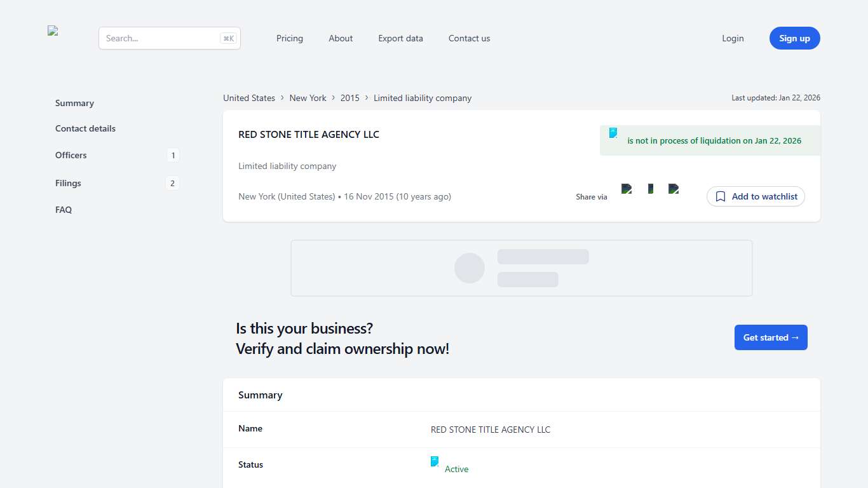Click the Login link
Image resolution: width=868 pixels, height=488 pixels.
pyautogui.click(x=733, y=38)
